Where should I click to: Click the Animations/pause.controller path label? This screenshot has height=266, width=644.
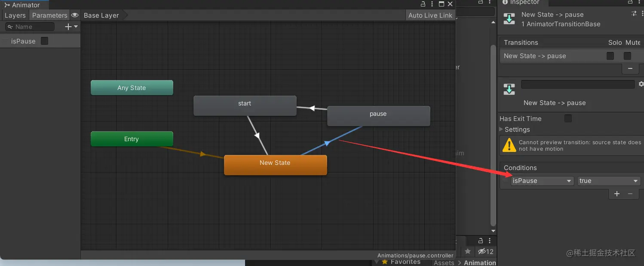tap(415, 255)
